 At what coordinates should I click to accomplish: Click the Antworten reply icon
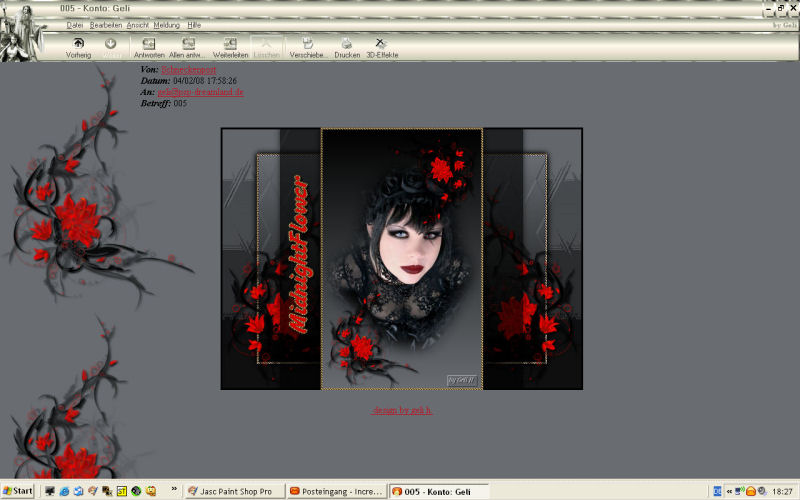[149, 45]
